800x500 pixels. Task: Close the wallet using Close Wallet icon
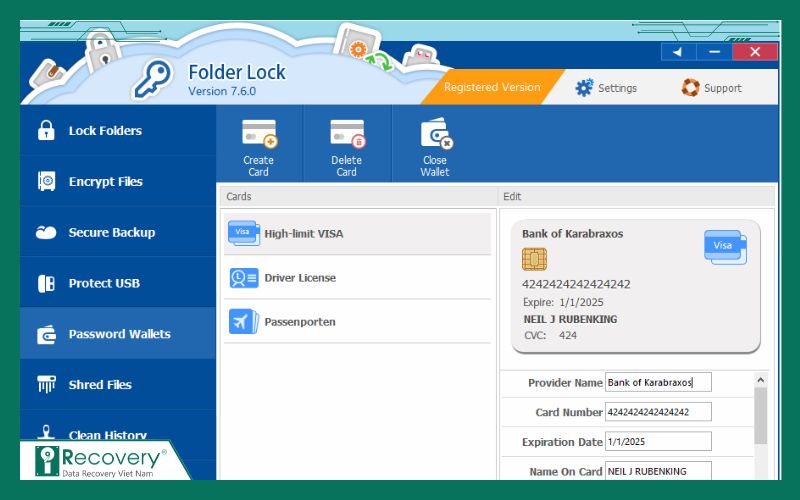(435, 134)
